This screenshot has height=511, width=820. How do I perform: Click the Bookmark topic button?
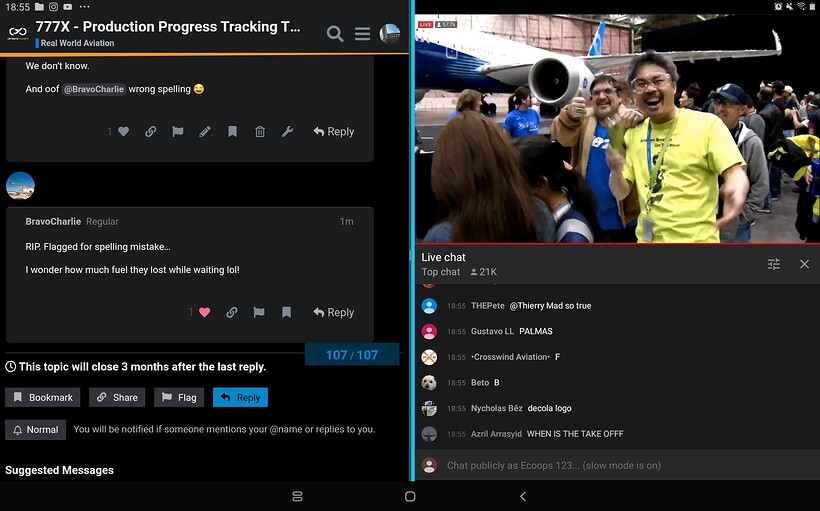pyautogui.click(x=42, y=398)
